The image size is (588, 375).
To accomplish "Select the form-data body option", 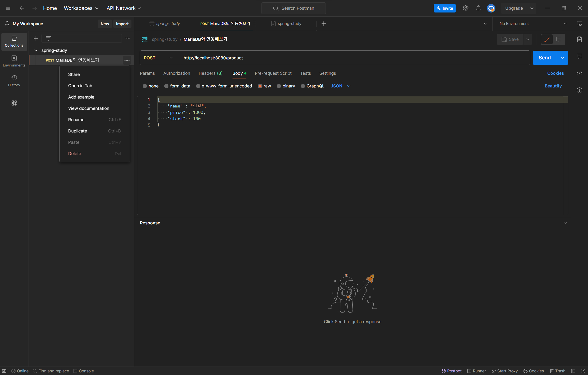I will 166,86.
